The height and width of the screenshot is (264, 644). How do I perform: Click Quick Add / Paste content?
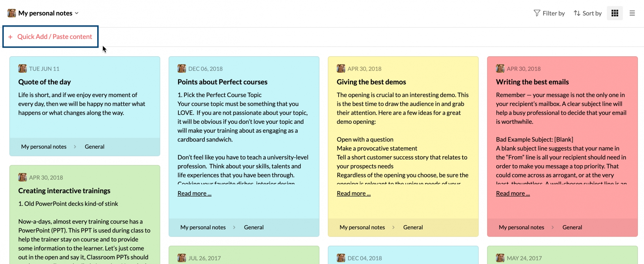pyautogui.click(x=54, y=37)
